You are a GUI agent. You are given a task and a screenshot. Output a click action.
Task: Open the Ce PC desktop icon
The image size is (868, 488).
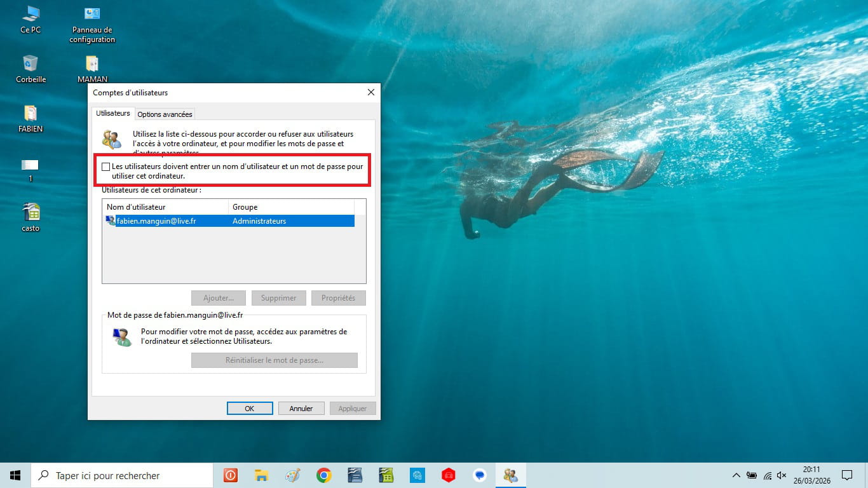coord(31,19)
